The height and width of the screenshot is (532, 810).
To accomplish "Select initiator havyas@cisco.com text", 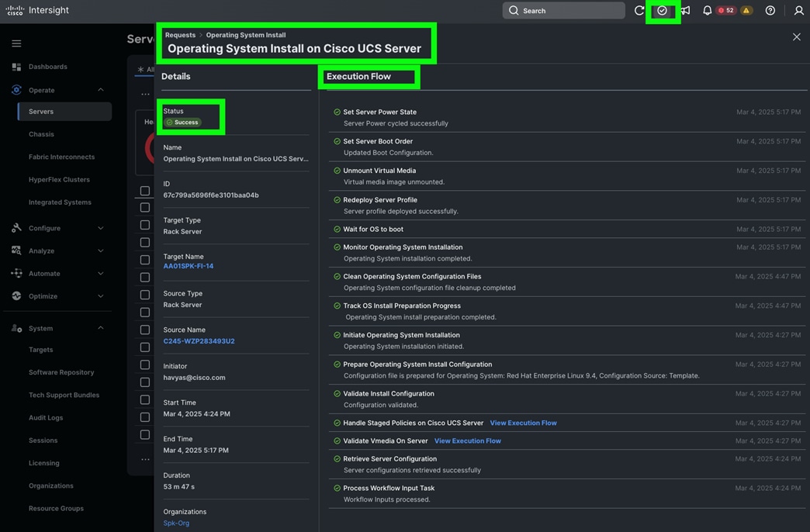I will point(194,378).
